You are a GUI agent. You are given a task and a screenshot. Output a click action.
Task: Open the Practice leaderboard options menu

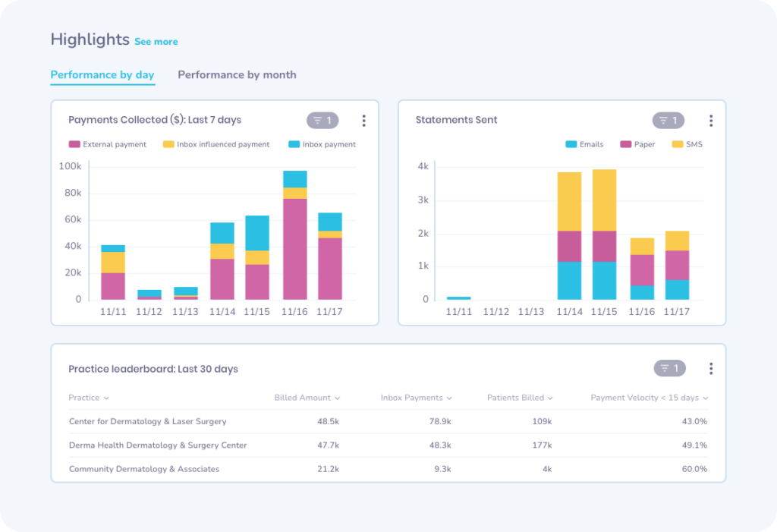(711, 368)
